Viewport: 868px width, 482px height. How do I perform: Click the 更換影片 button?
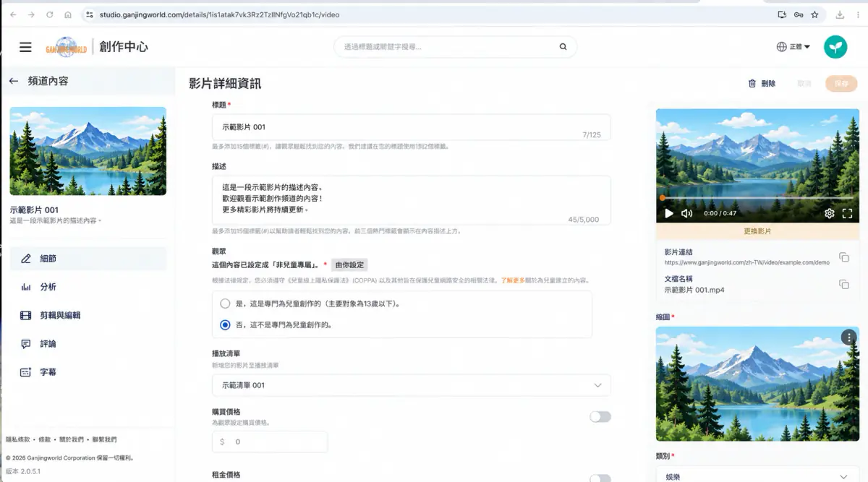tap(757, 231)
